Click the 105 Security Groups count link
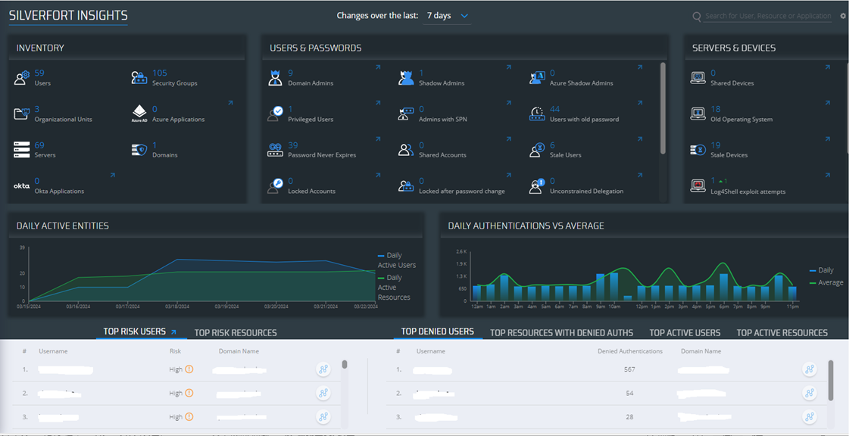This screenshot has width=868, height=436. 159,73
